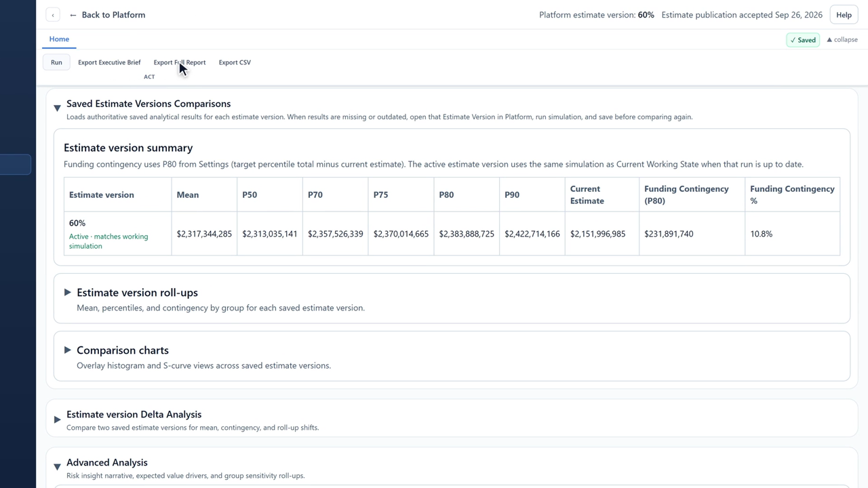The width and height of the screenshot is (868, 488).
Task: Expand Comparison charts section
Action: click(x=67, y=350)
